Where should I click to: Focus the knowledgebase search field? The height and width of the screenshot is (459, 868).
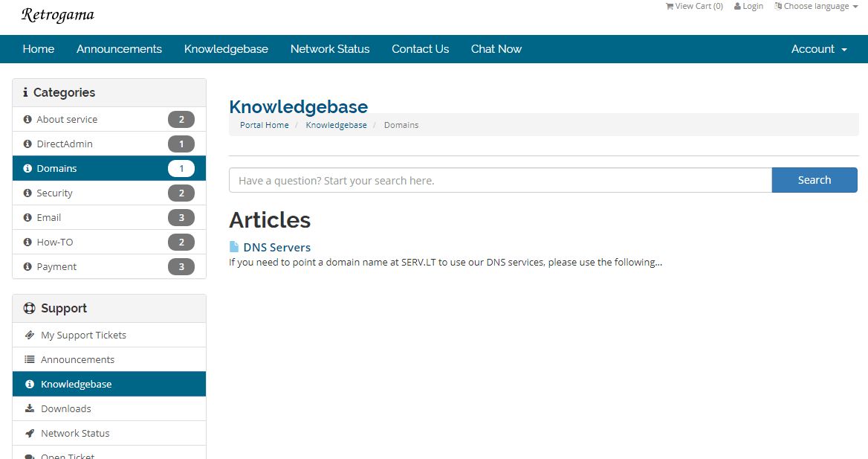[500, 180]
